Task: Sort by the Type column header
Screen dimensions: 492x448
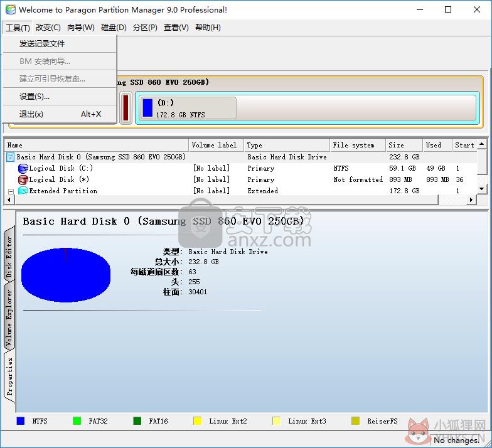Action: [x=287, y=146]
